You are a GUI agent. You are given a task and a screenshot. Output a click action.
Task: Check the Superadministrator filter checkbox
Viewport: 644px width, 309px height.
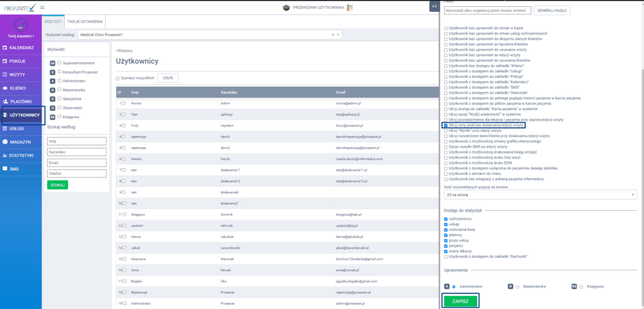[x=60, y=63]
